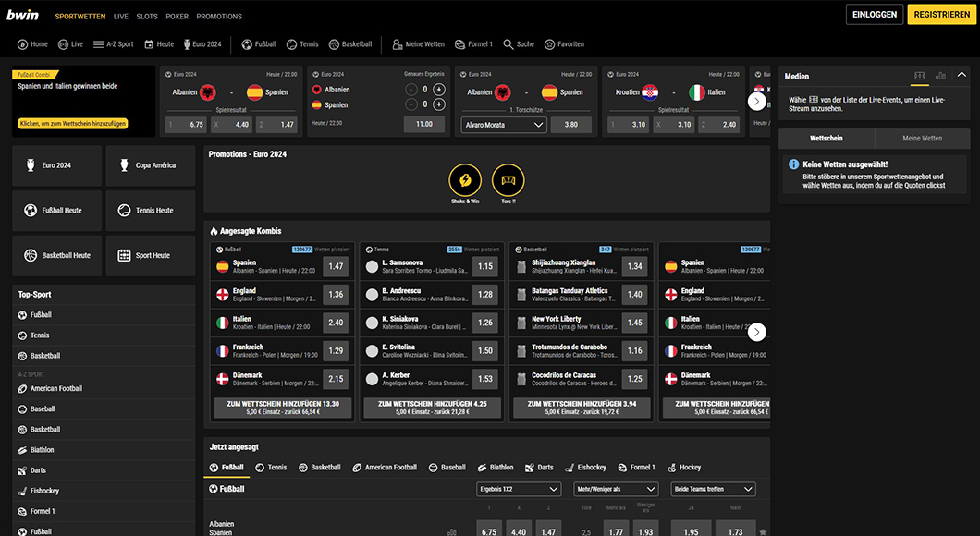Select Darts in the sidebar list
Image resolution: width=980 pixels, height=536 pixels.
click(104, 470)
